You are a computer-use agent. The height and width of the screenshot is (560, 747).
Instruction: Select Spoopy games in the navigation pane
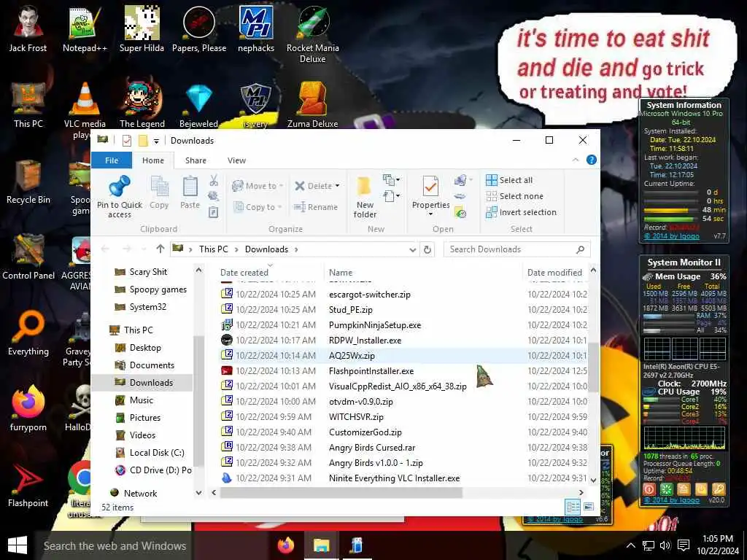pos(158,289)
